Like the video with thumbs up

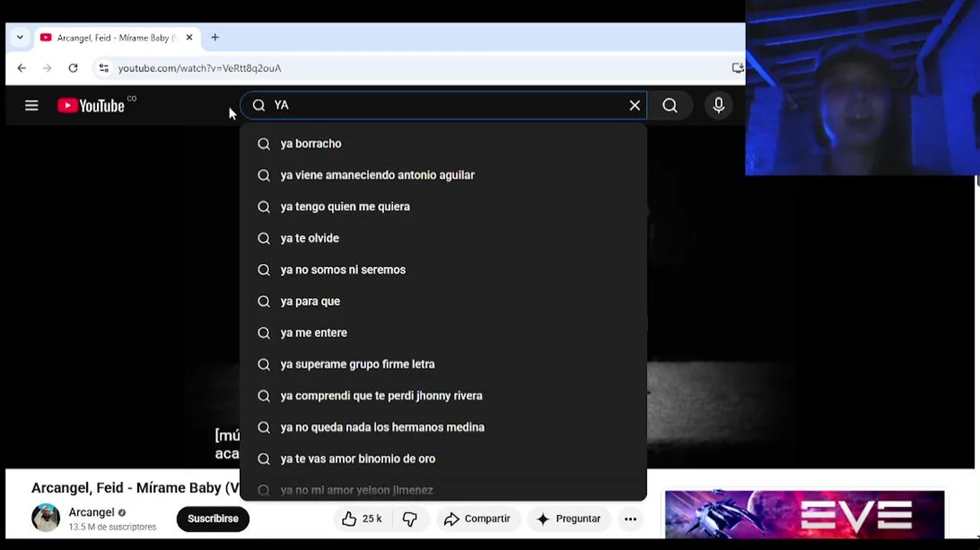362,519
